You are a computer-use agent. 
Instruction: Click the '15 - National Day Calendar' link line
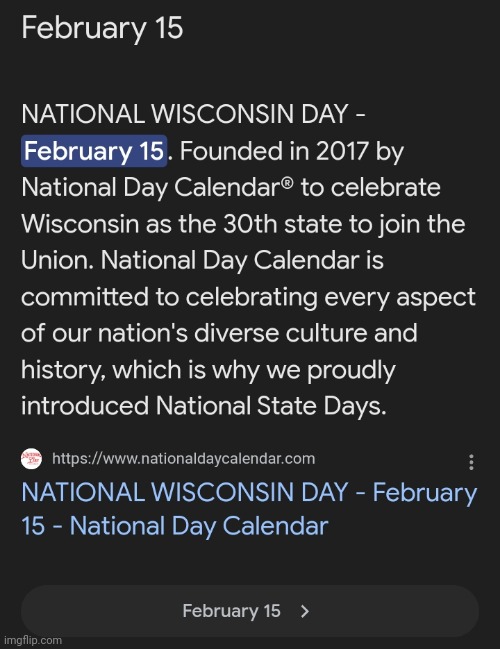pos(175,526)
